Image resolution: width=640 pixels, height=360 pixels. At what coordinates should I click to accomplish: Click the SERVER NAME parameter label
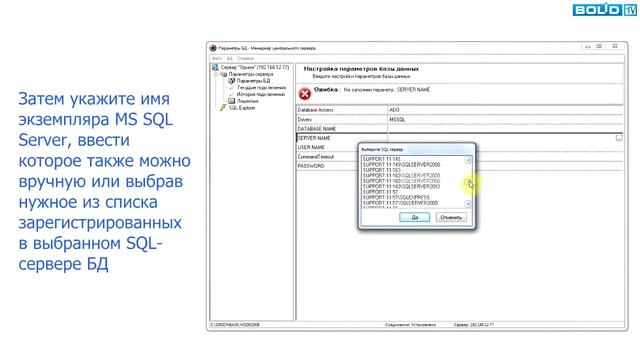pos(314,138)
